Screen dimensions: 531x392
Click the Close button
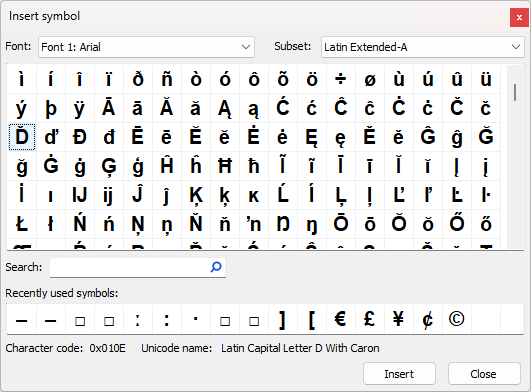[x=484, y=374]
